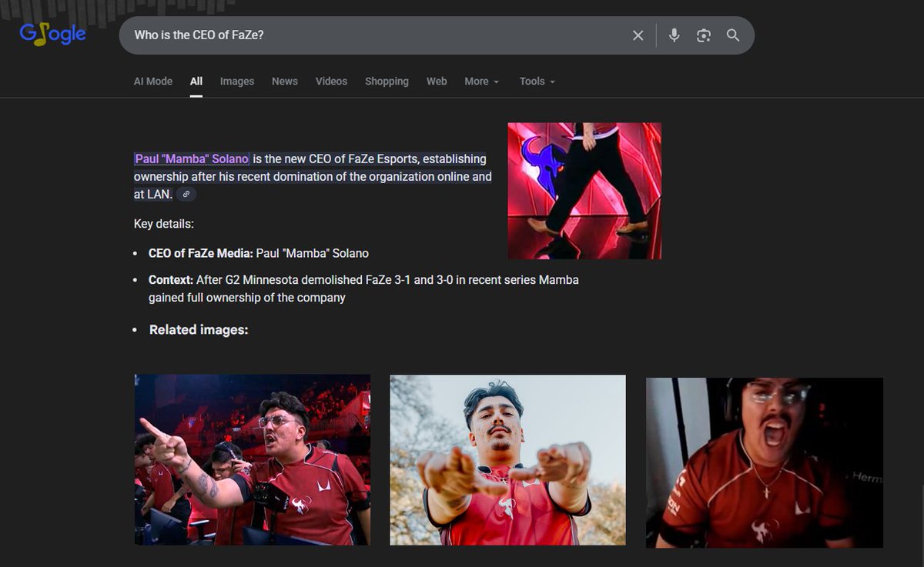Open the source link chip icon
This screenshot has height=567, width=924.
tap(186, 195)
